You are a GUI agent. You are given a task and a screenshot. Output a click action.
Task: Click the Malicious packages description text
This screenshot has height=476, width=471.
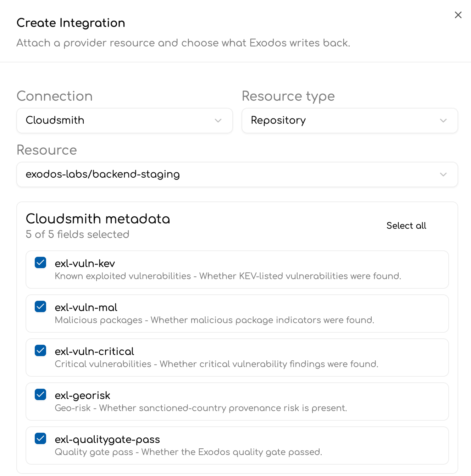click(215, 320)
